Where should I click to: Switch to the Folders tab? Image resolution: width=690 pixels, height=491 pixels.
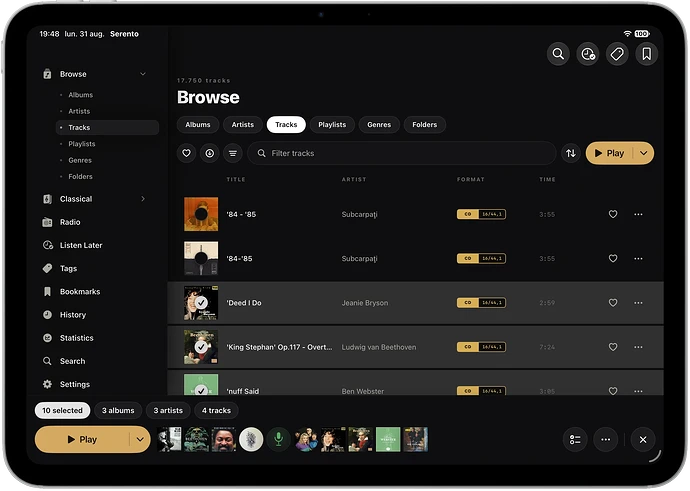point(425,125)
